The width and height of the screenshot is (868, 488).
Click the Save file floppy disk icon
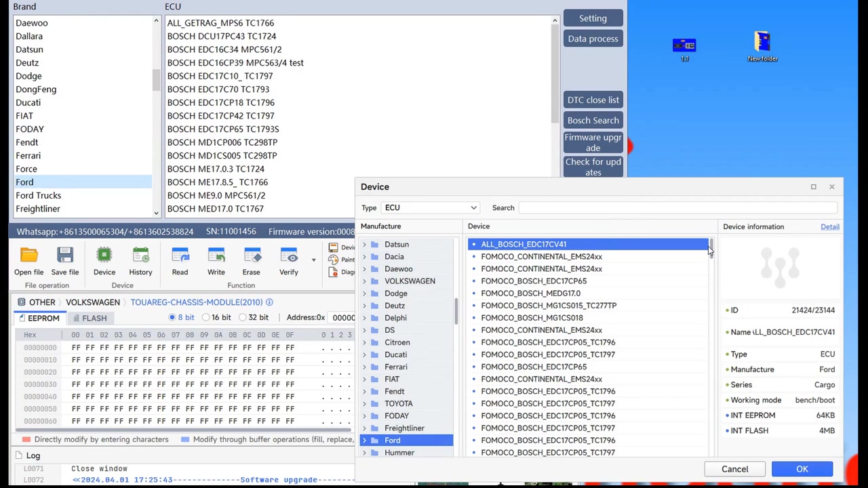(x=65, y=256)
